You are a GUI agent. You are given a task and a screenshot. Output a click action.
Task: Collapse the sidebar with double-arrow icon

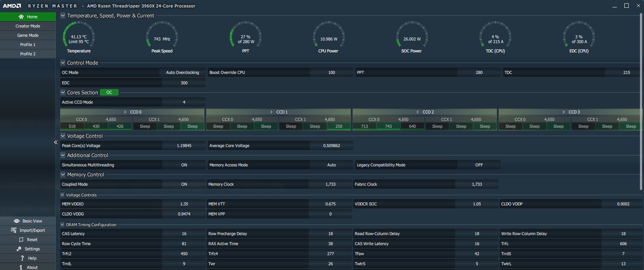tap(56, 142)
